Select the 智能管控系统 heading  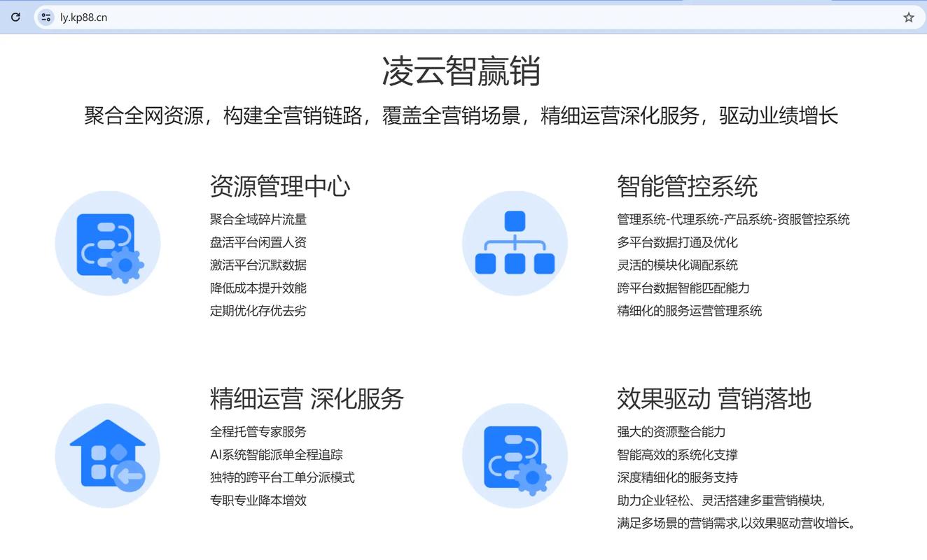(x=688, y=186)
